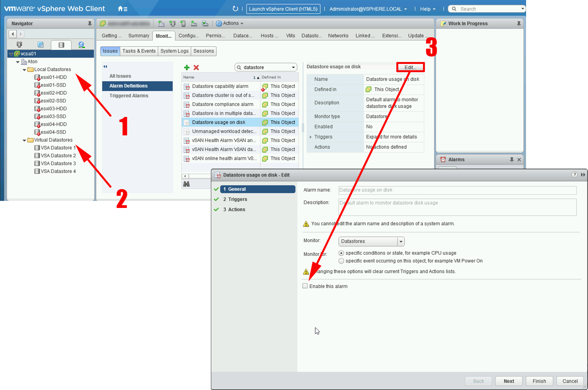
Task: Pin the Navigator panel
Action: click(x=90, y=24)
